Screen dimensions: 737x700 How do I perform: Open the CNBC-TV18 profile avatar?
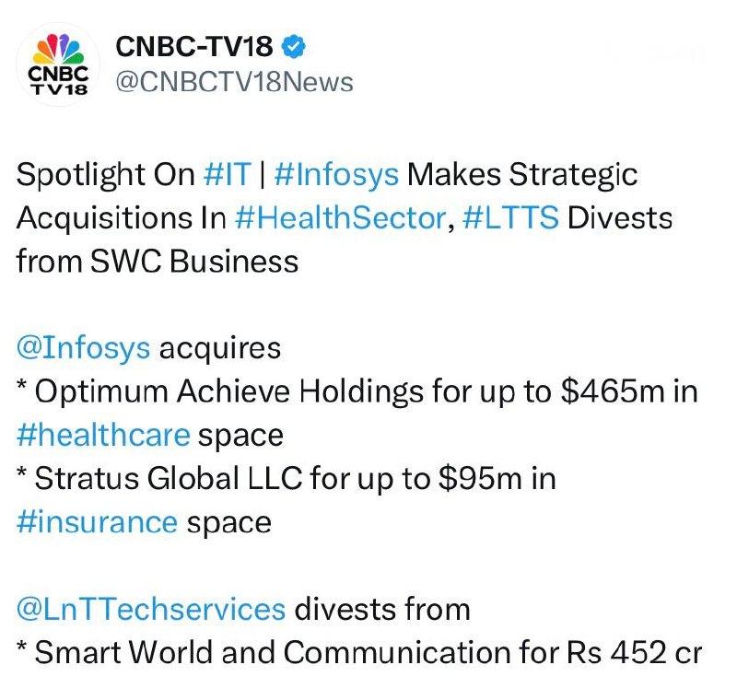tap(59, 64)
